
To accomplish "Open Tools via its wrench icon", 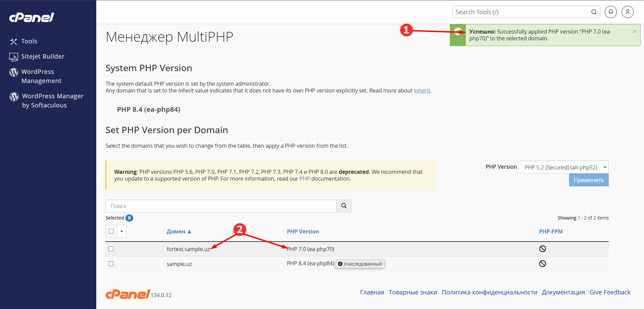I will click(x=14, y=41).
